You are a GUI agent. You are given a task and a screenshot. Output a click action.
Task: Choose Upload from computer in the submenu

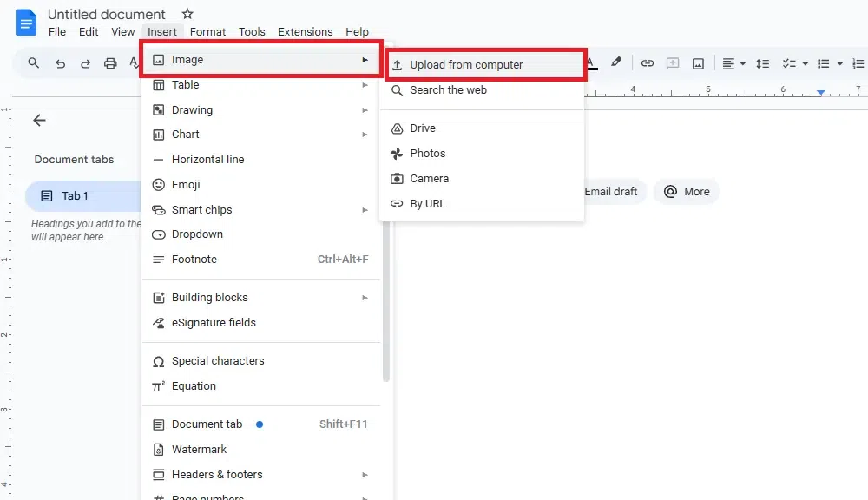[466, 65]
